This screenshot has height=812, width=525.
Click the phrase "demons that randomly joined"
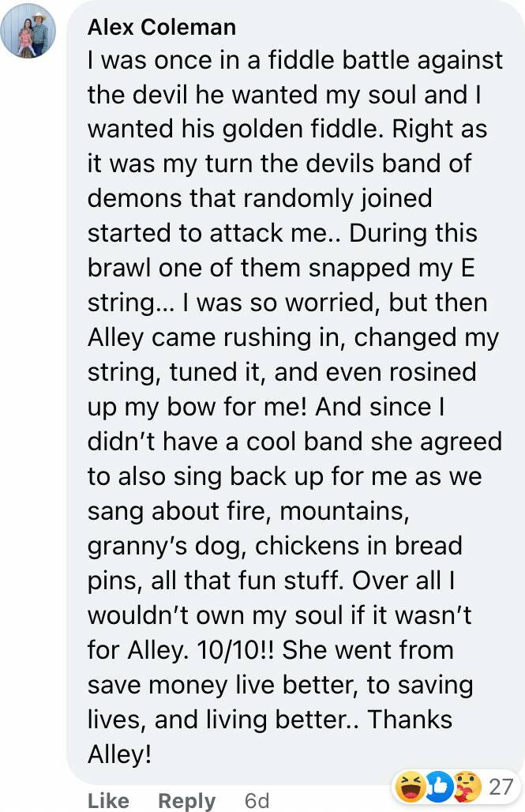260,198
